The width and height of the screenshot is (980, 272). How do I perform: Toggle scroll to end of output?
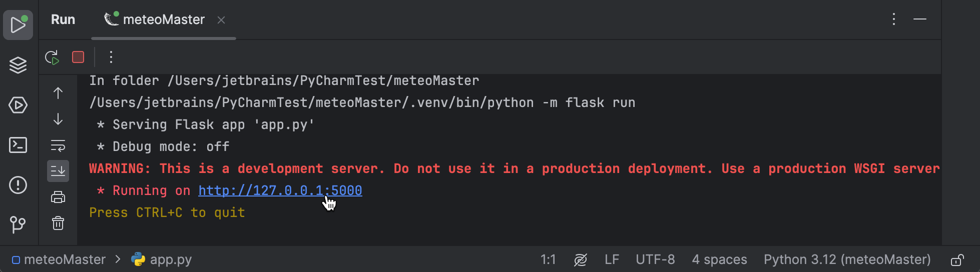click(58, 171)
